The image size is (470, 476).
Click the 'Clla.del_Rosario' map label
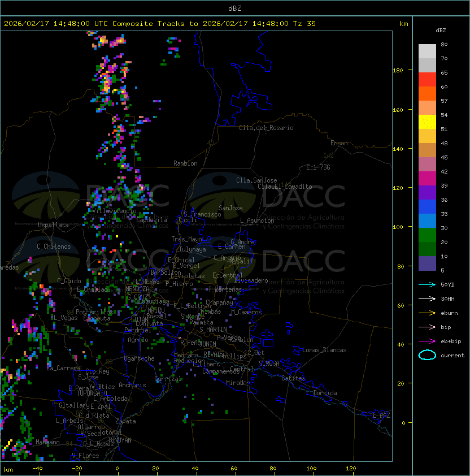click(x=266, y=128)
